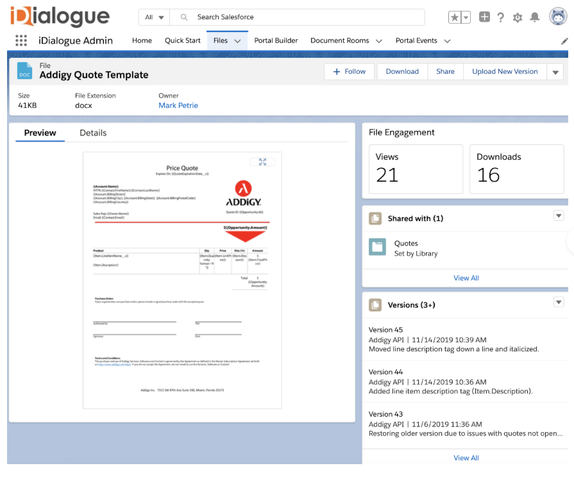The width and height of the screenshot is (574, 477).
Task: Click the Addigy Quote Template title
Action: 94,75
